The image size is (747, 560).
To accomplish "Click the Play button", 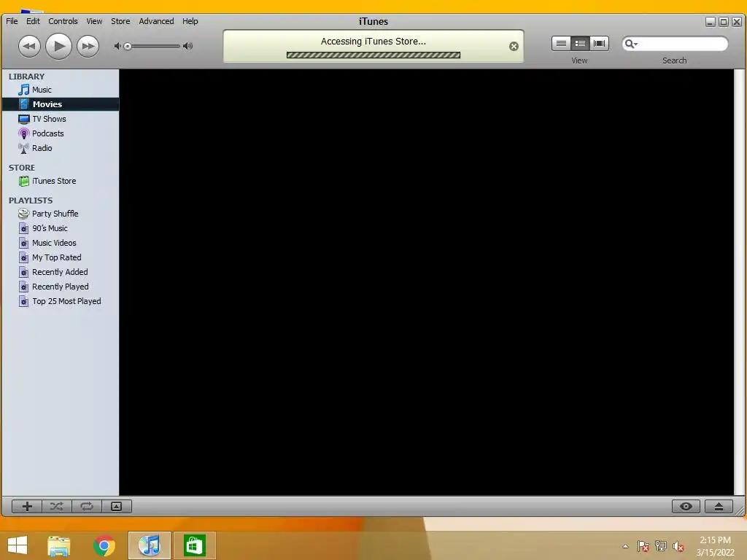I will pyautogui.click(x=58, y=46).
